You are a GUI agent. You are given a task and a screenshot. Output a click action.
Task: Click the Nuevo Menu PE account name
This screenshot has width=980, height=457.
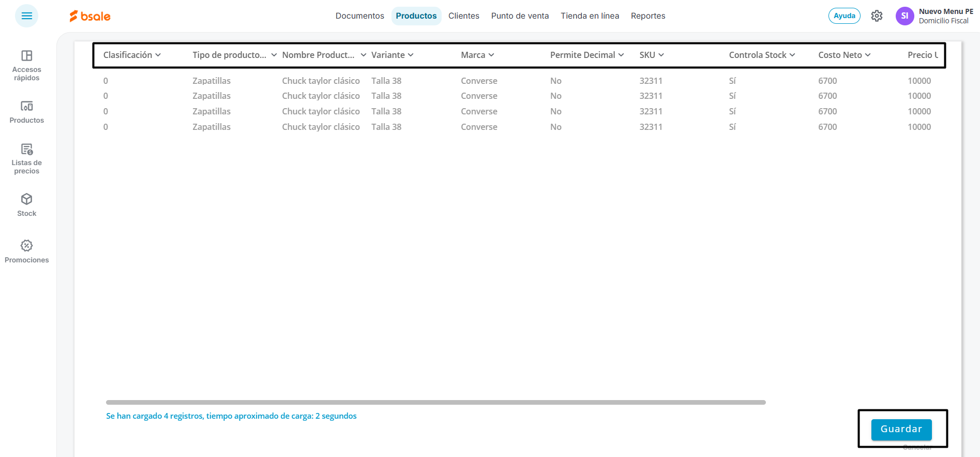tap(946, 11)
